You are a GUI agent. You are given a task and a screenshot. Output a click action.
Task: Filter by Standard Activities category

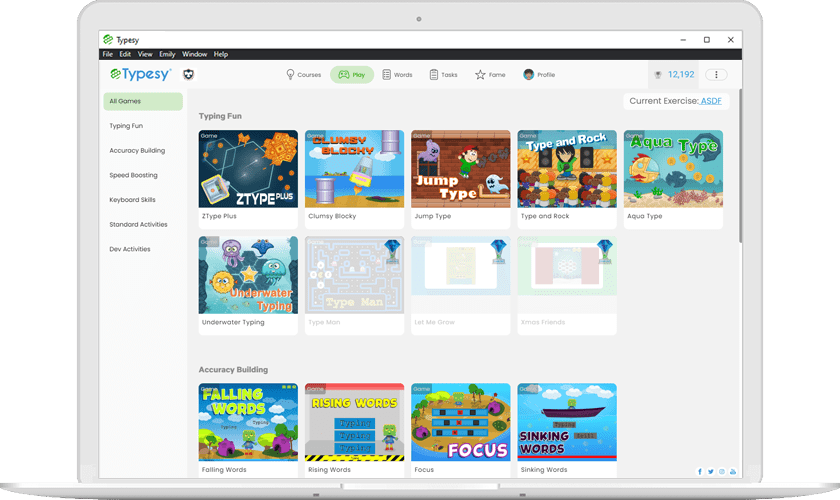click(138, 225)
